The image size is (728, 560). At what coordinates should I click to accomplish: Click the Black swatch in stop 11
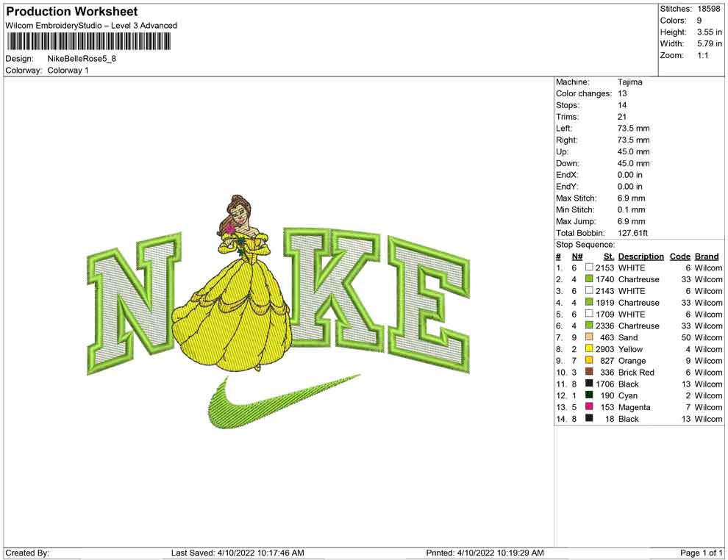point(589,383)
